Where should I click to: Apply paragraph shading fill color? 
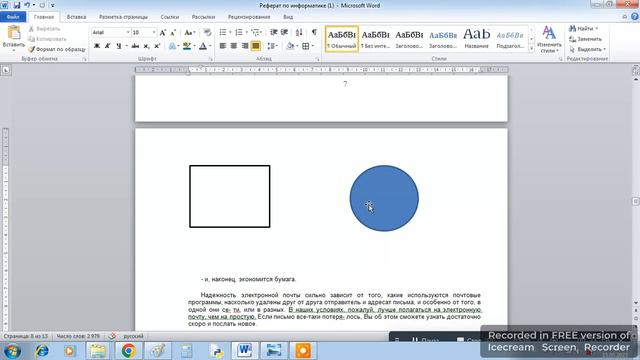click(290, 46)
